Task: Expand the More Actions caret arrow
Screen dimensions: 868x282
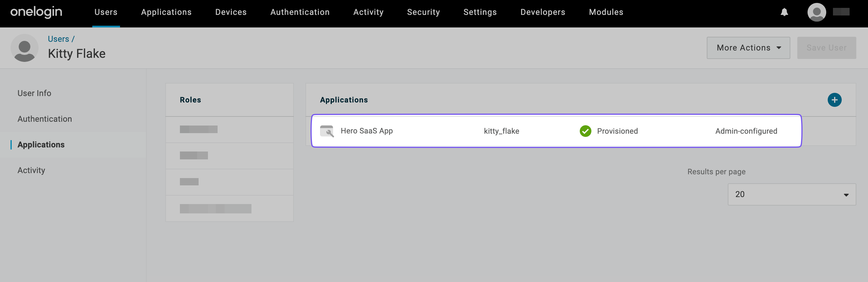Action: tap(779, 48)
